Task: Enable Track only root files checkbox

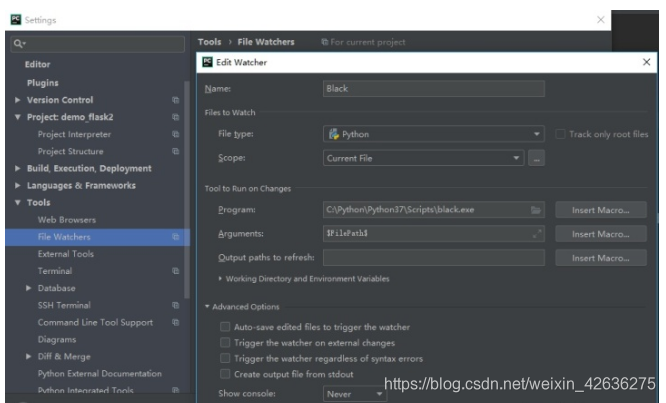Action: pyautogui.click(x=560, y=134)
